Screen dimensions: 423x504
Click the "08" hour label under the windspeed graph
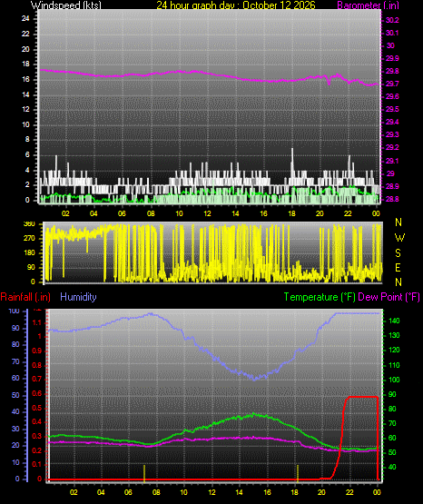pos(151,213)
